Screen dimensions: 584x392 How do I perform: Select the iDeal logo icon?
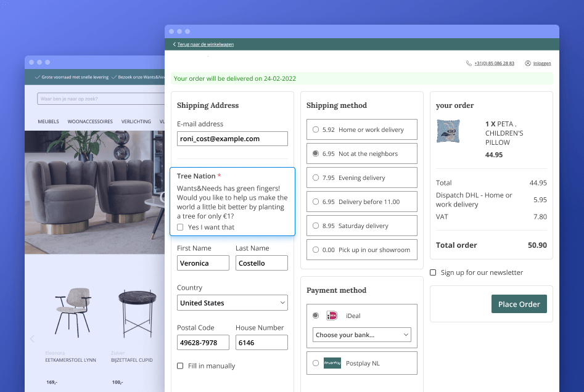pos(332,316)
